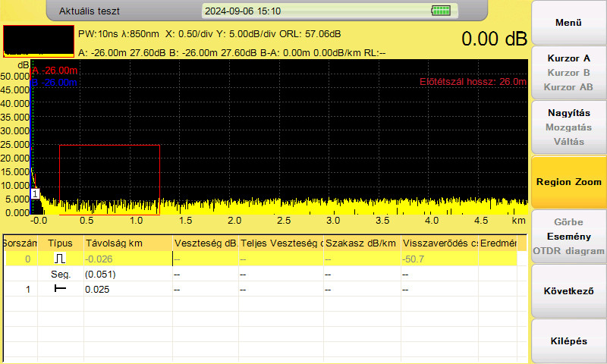Click event marker 1 on trace

[35, 194]
